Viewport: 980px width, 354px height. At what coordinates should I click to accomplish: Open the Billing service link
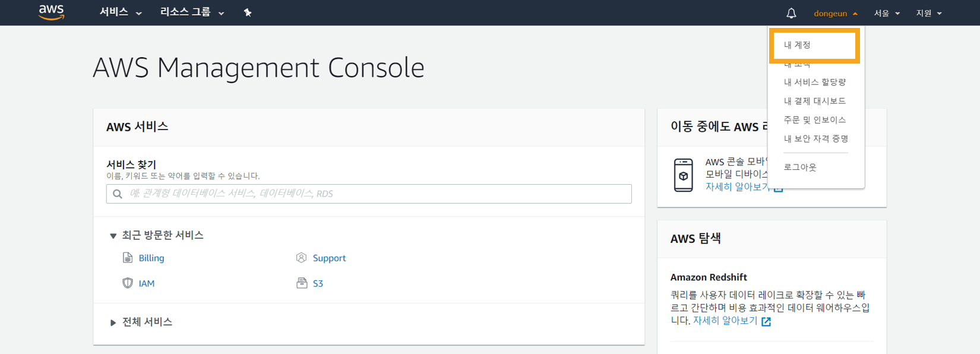[x=151, y=258]
